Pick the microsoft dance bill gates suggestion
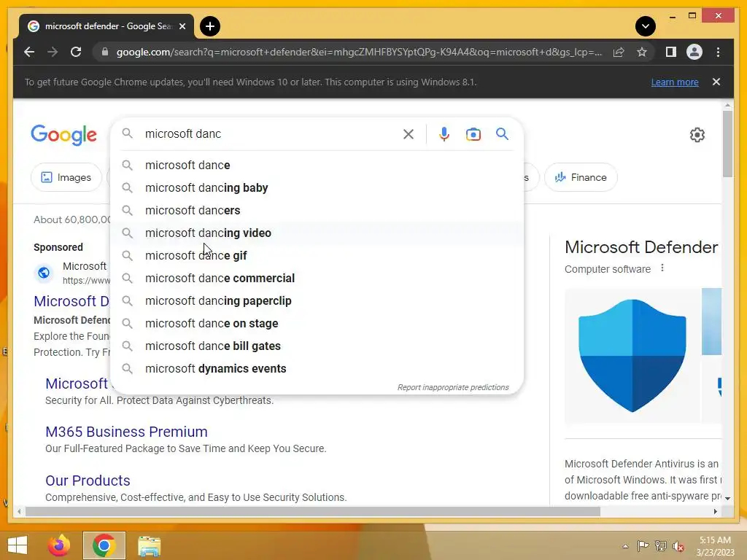Image resolution: width=747 pixels, height=560 pixels. tap(317, 346)
